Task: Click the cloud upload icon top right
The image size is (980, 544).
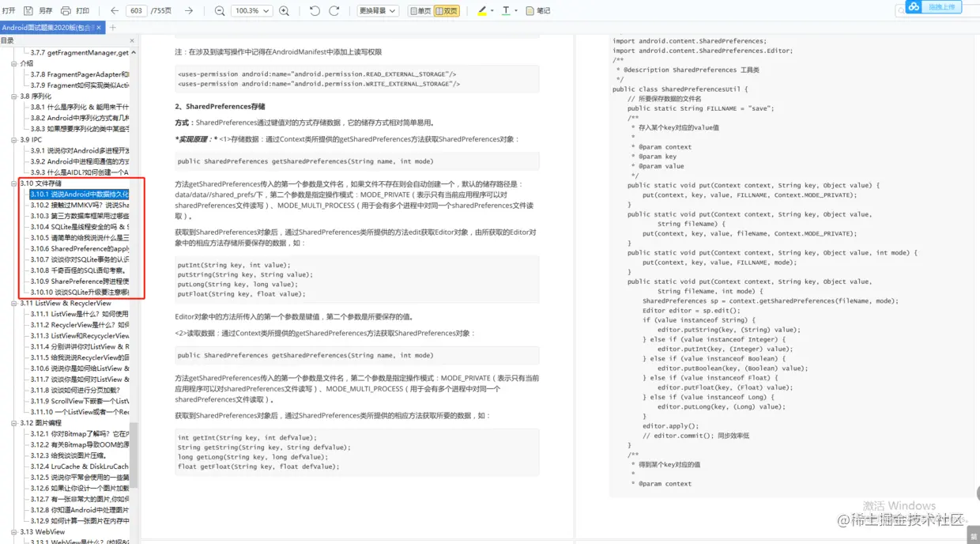Action: 914,7
